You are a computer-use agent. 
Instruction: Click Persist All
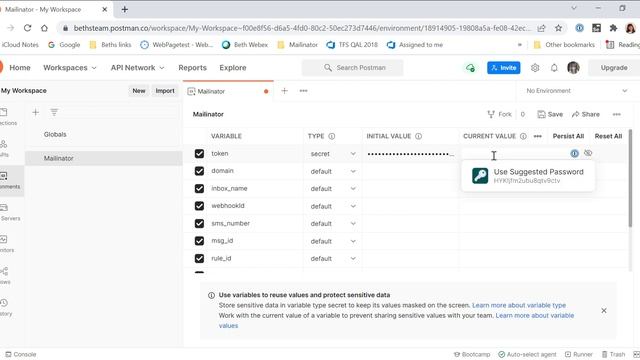pyautogui.click(x=568, y=136)
